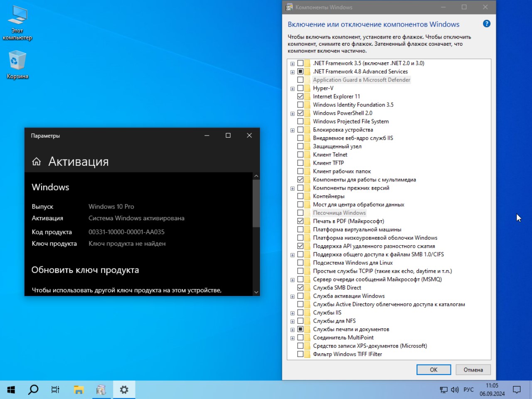Close the Параметры window
Screen dimensions: 532x399
[x=249, y=135]
